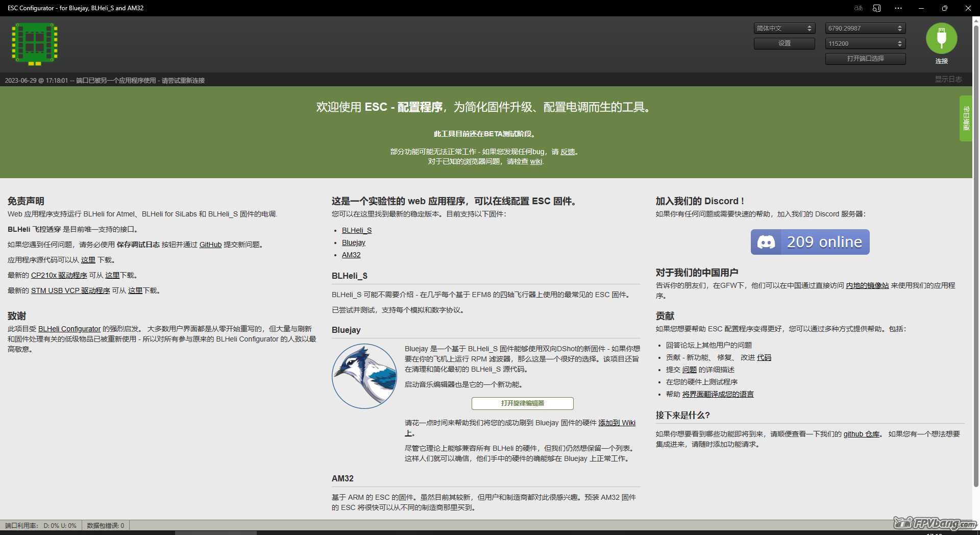Open the serial port dropdown 6790:29987
Viewport: 980px width, 535px height.
(866, 28)
